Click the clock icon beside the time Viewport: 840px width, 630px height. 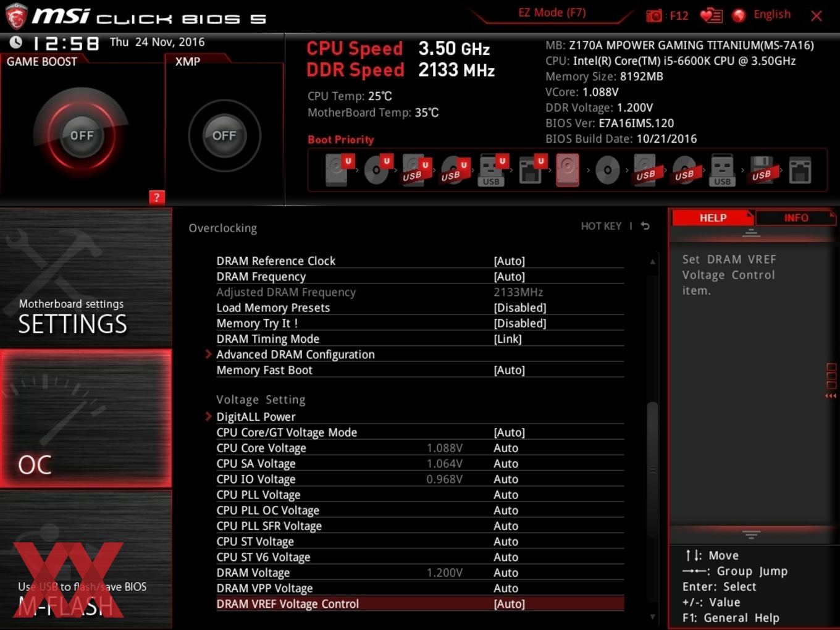tap(15, 43)
